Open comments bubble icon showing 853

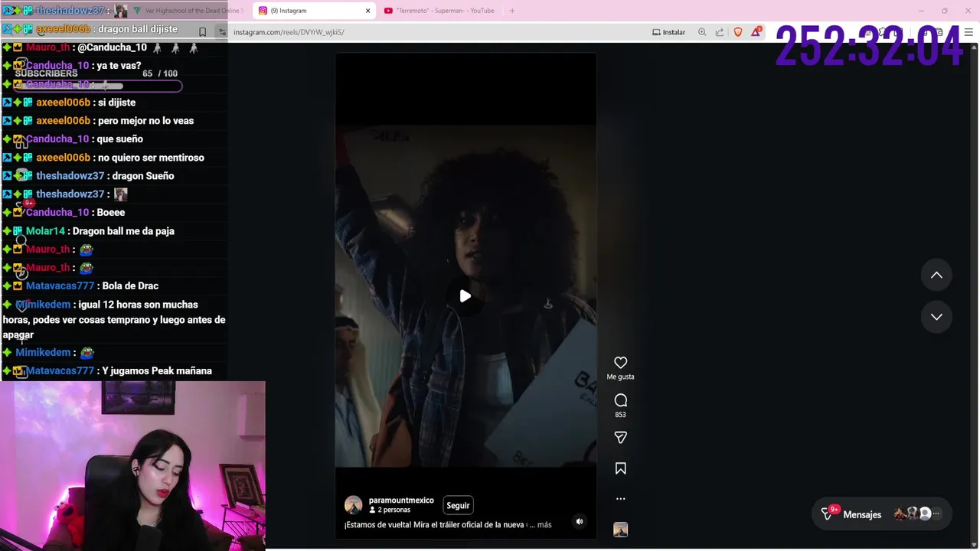[x=620, y=400]
